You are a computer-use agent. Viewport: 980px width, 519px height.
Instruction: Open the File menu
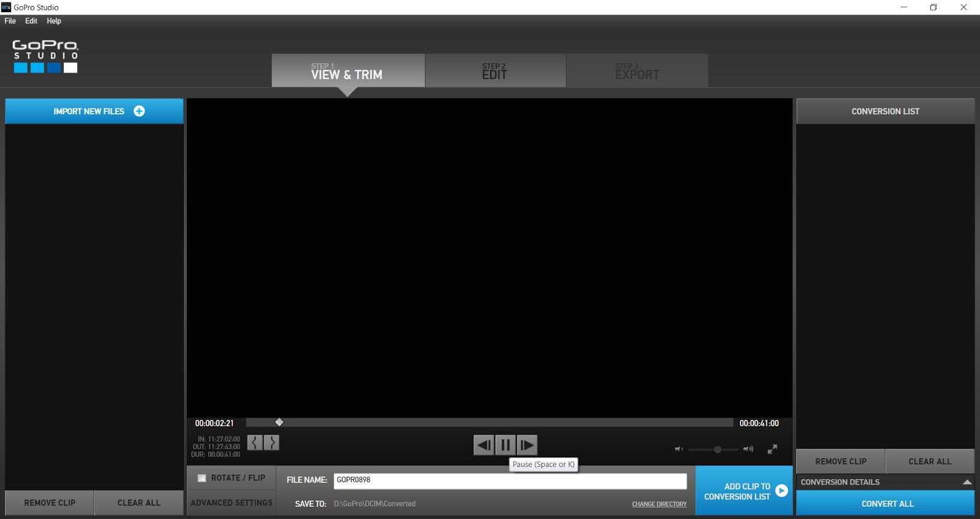click(x=10, y=21)
